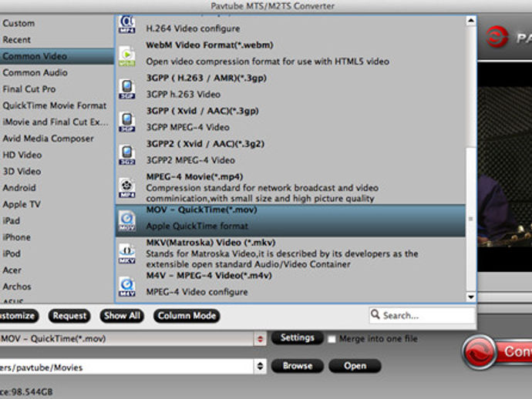Screen dimensions: 532x399
Task: Choose 3GPP (Xvid / AAC)(*.3gp)
Action: pos(291,119)
